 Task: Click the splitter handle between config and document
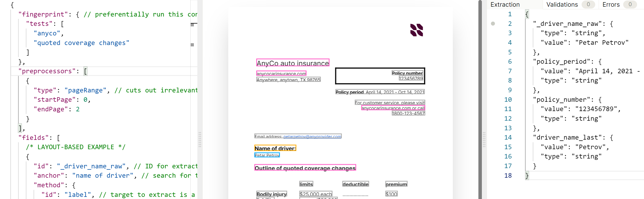tap(200, 140)
